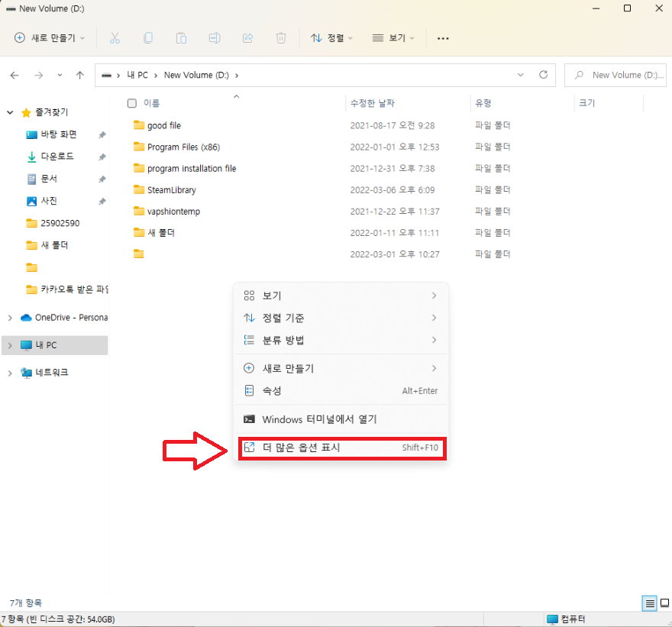Select the 25902590 folder in sidebar

pos(55,224)
